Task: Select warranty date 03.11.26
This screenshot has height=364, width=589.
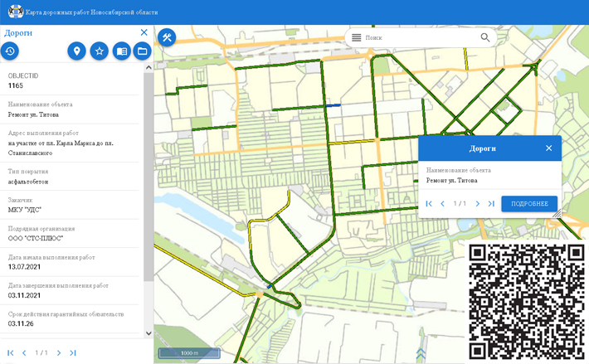Action: [21, 323]
